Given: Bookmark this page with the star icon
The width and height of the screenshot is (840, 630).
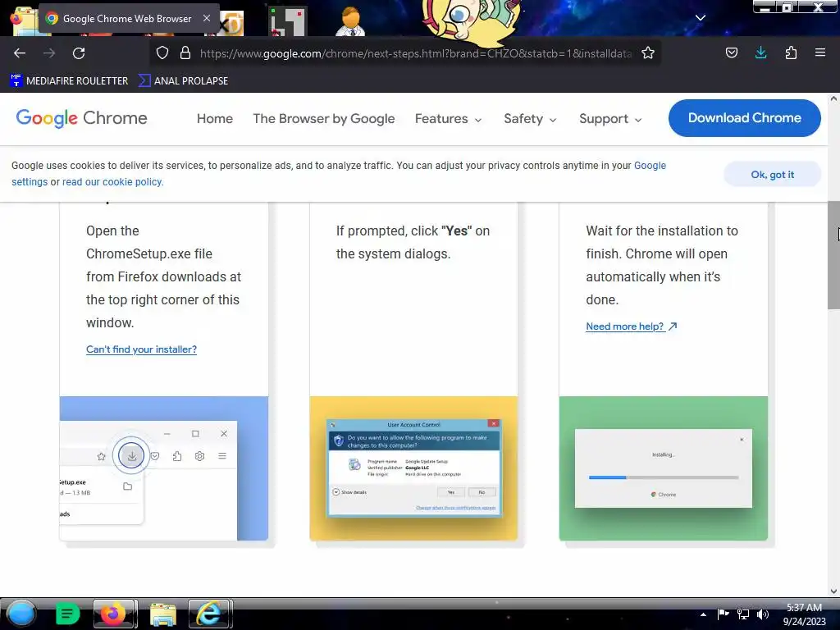Looking at the screenshot, I should point(648,53).
